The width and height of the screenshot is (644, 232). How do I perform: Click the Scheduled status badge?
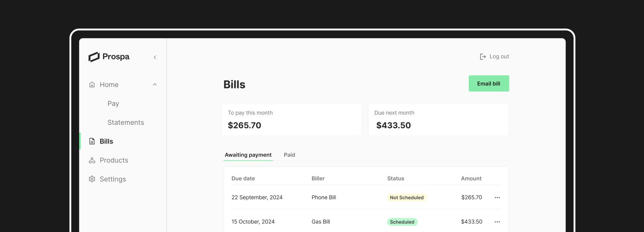click(402, 222)
